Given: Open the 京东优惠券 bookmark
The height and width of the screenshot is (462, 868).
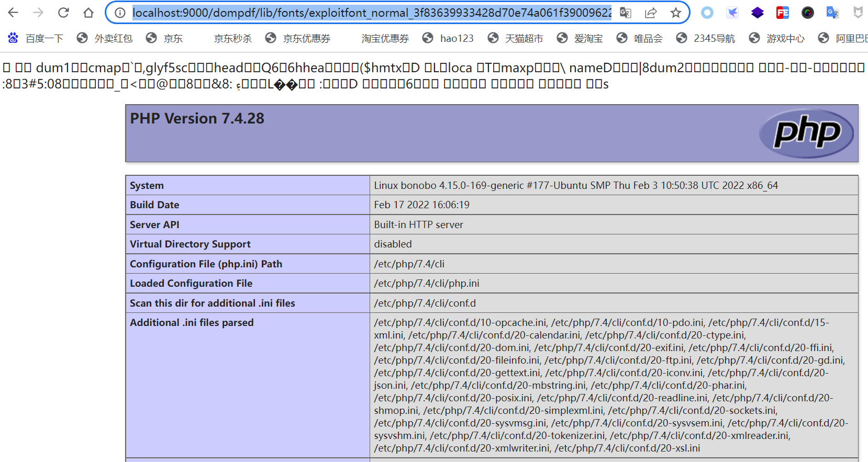Looking at the screenshot, I should click(297, 38).
